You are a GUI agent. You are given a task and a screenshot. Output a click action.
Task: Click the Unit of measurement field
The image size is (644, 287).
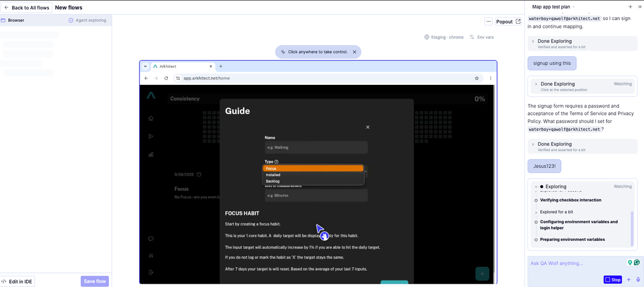point(316,195)
